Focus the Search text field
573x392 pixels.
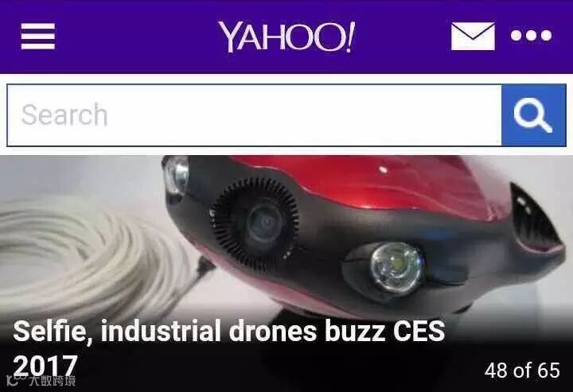[x=255, y=115]
